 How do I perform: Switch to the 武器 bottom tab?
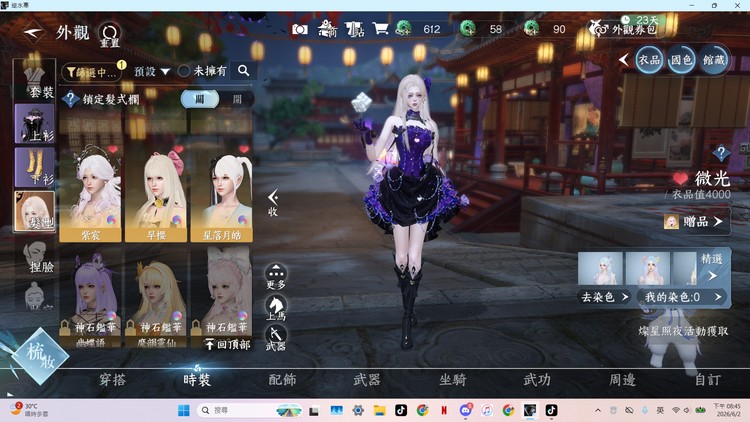367,380
